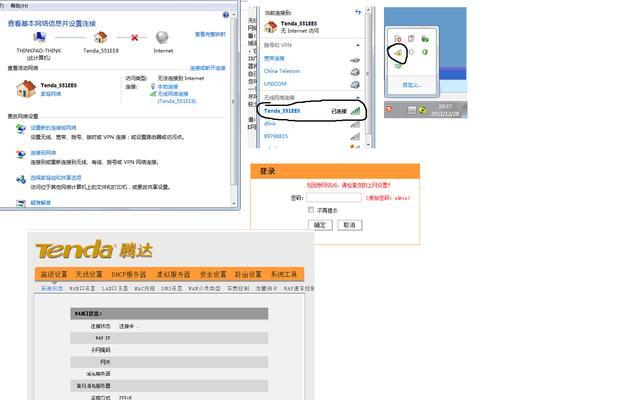
Task: Click the 'View full map' link
Action: (x=210, y=34)
